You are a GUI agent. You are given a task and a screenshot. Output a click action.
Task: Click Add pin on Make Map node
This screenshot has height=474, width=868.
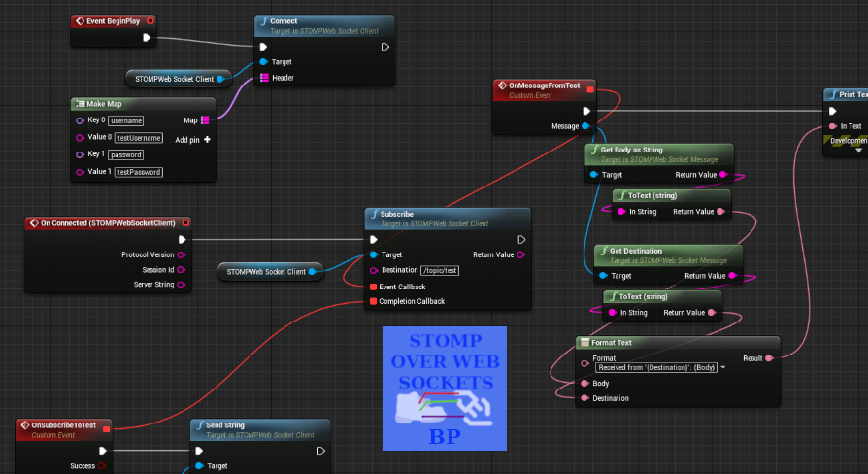click(x=193, y=139)
